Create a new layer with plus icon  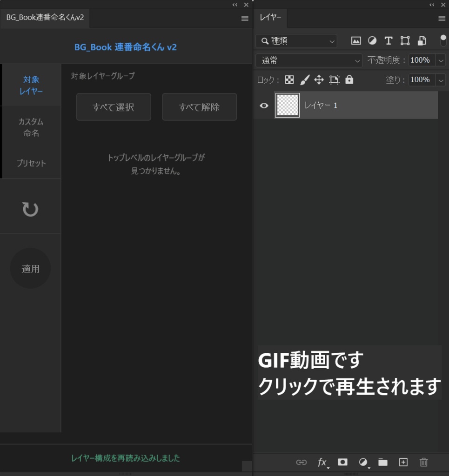click(x=403, y=462)
